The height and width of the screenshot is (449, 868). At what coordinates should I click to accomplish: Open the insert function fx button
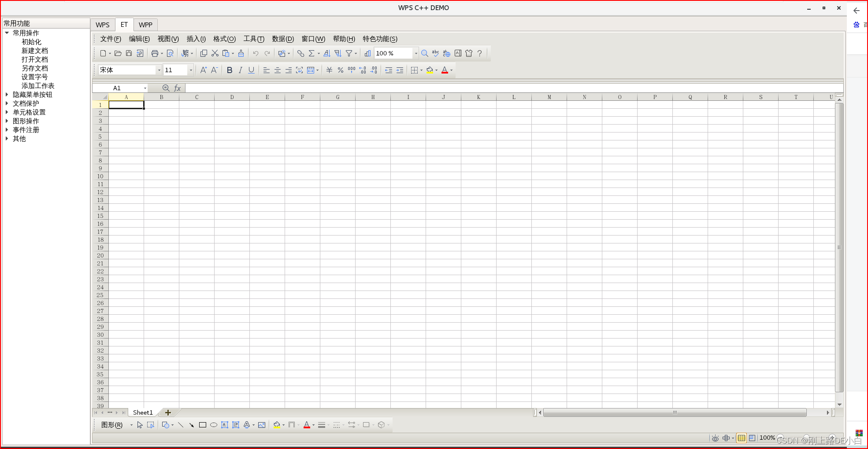point(178,88)
